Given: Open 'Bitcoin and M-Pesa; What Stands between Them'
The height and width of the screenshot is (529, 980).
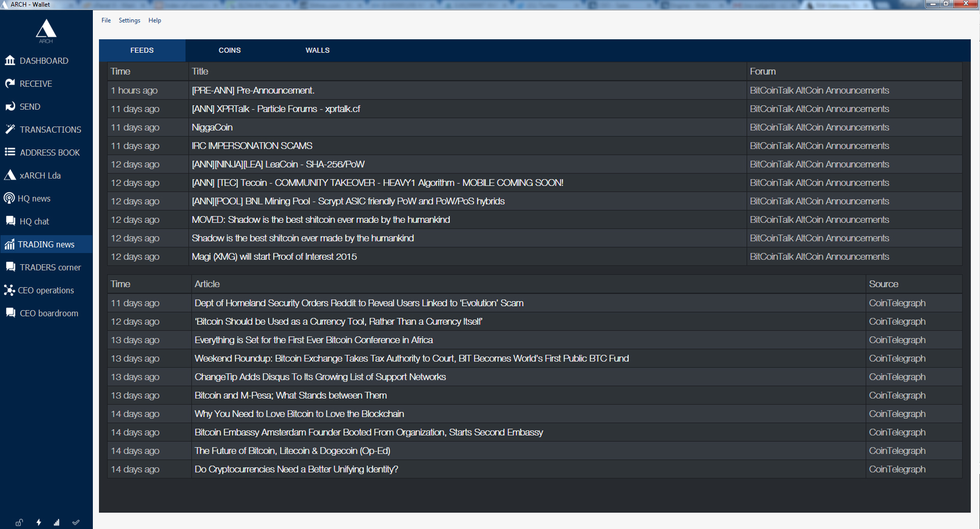Looking at the screenshot, I should [x=291, y=395].
